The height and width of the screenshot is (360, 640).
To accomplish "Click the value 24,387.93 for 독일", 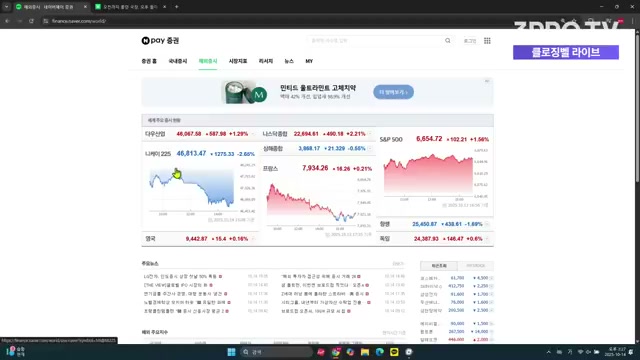I will coord(426,239).
